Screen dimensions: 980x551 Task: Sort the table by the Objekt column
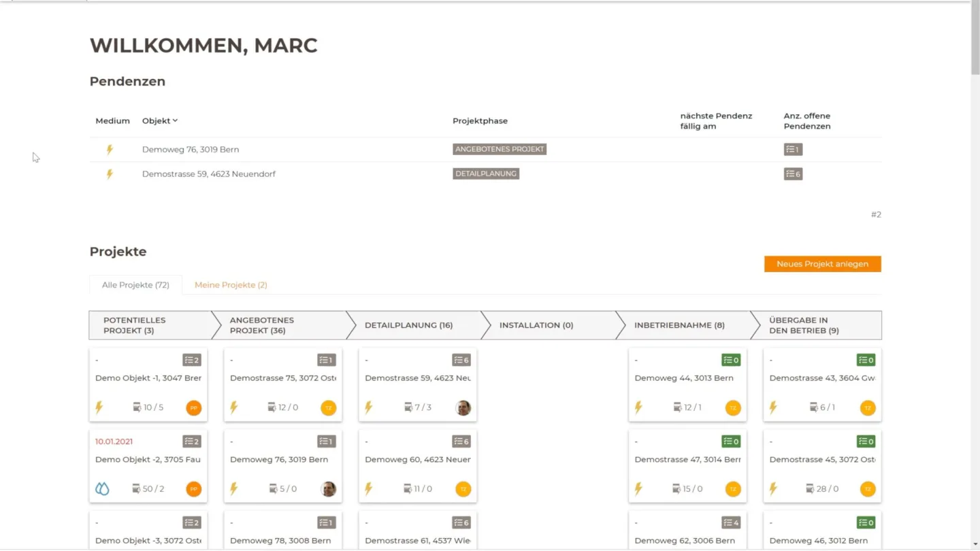pos(160,120)
